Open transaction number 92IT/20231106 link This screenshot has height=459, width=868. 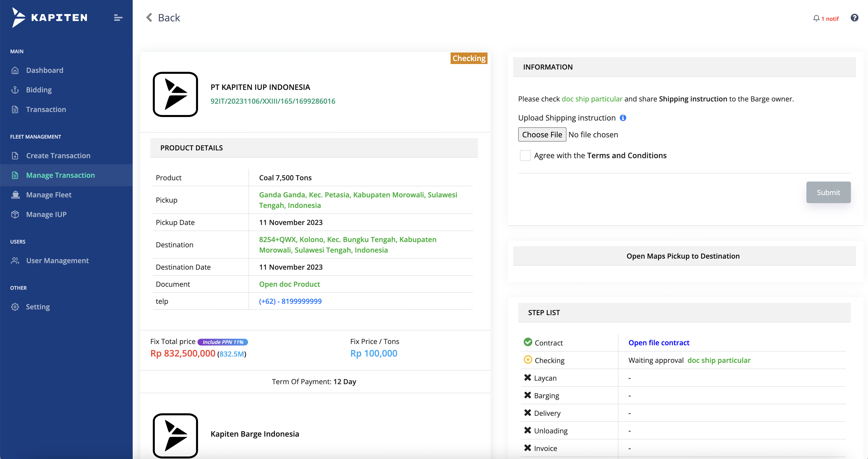pyautogui.click(x=273, y=101)
